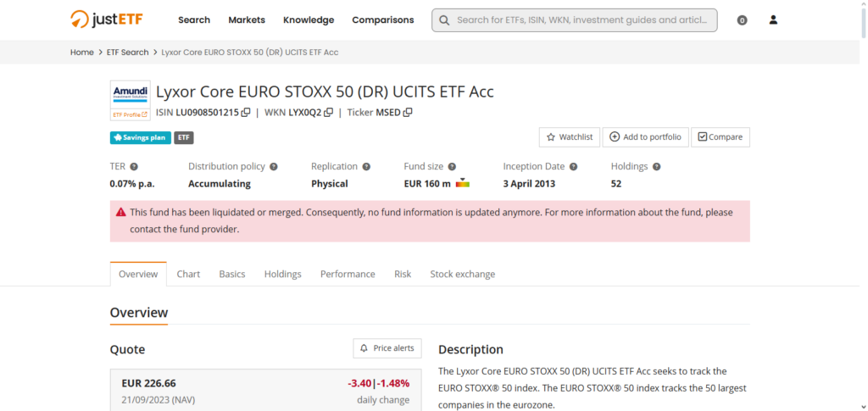
Task: Click the 21/09/2023 (NAV) date text
Action: [159, 399]
